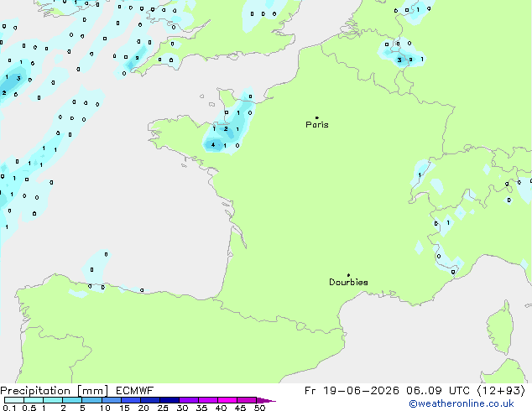This screenshot has height=411, width=532.
Task: Click the ECMWF model label
Action: click(135, 391)
